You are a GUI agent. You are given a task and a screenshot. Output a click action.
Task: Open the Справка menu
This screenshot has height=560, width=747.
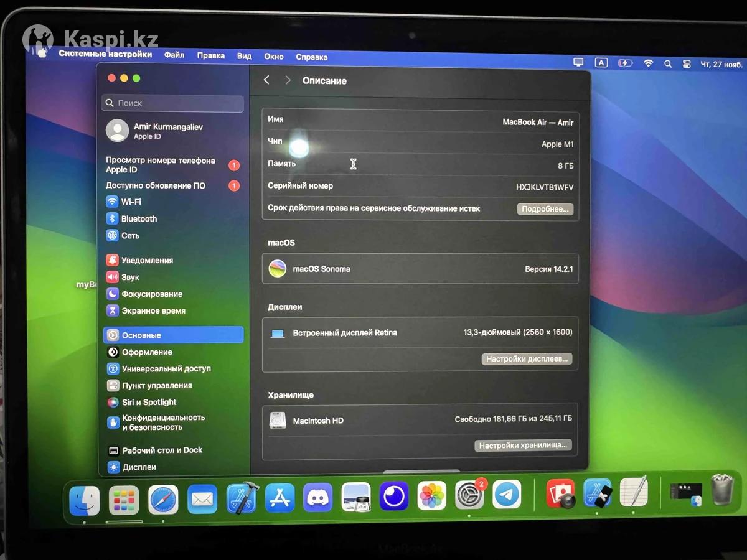[311, 57]
